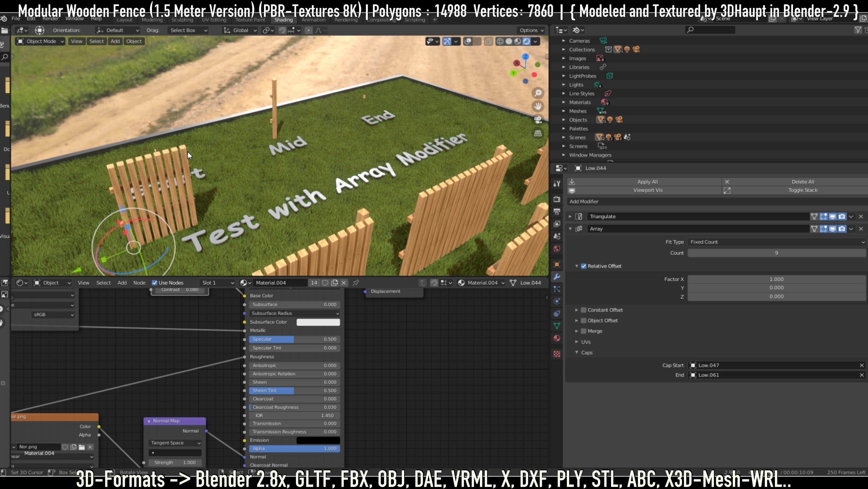Adjust the Specular slider in Principled BSDF
The height and width of the screenshot is (489, 868).
pos(295,339)
